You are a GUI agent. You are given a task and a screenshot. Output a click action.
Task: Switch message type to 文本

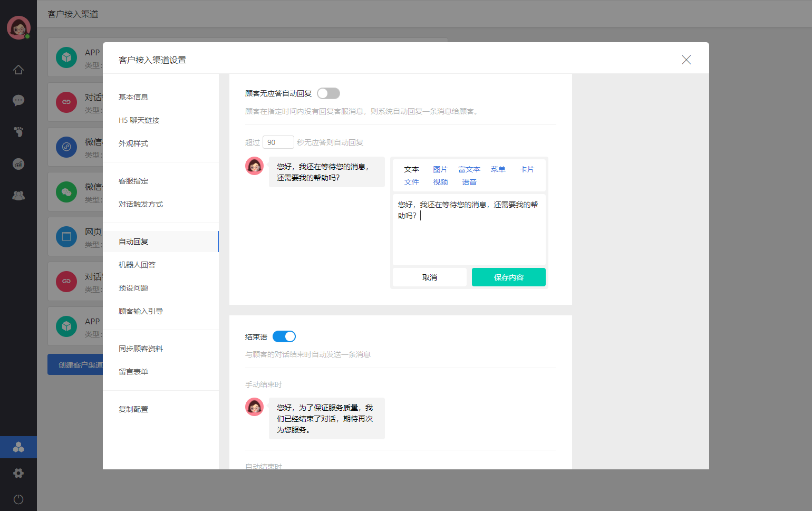tap(411, 169)
